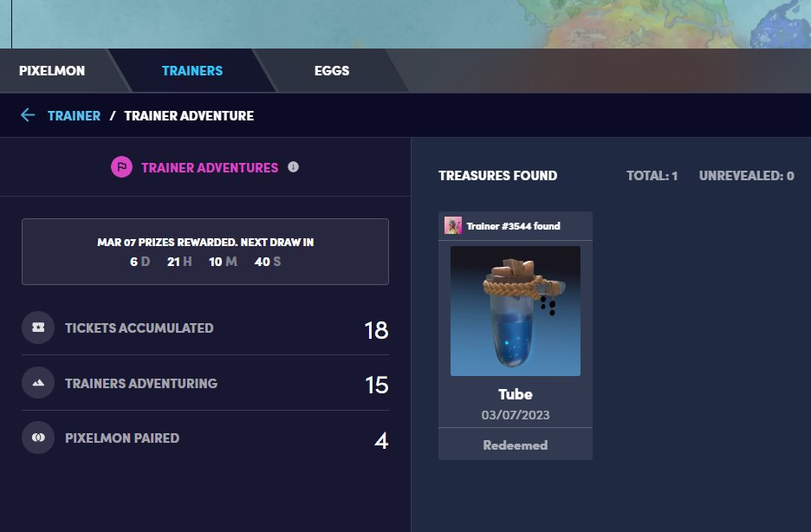This screenshot has height=532, width=811.
Task: Open the Tube treasure image
Action: tap(516, 311)
